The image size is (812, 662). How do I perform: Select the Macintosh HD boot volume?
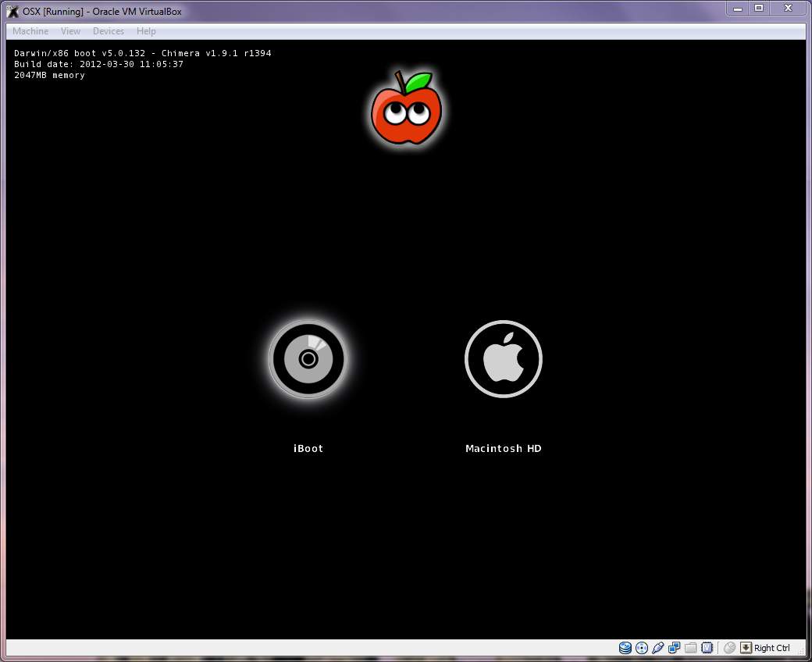(504, 359)
